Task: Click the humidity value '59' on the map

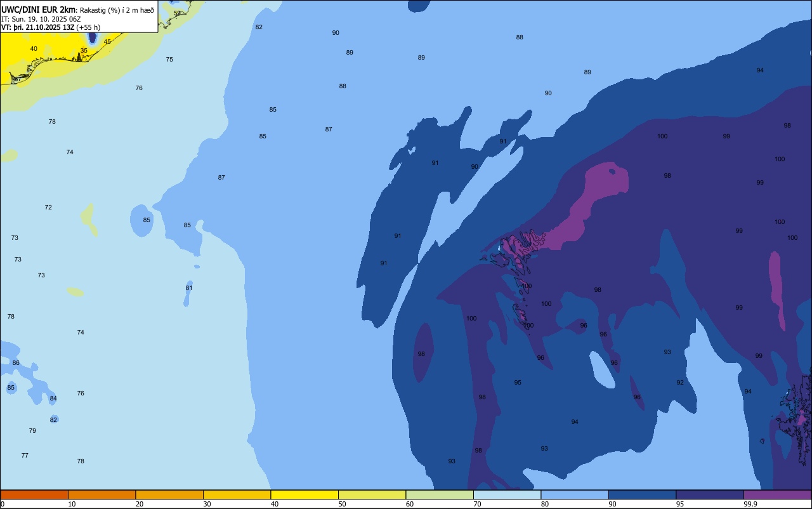Action: (177, 13)
